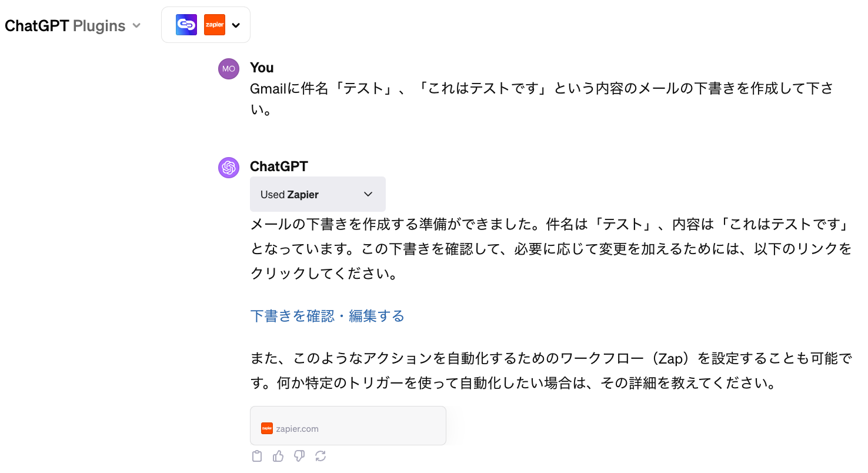Image resolution: width=868 pixels, height=473 pixels.
Task: Click the "ChatGPT" sender name
Action: tap(279, 166)
